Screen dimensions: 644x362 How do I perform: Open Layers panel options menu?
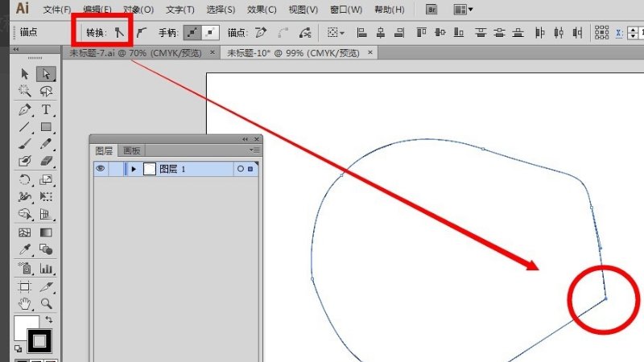(x=254, y=150)
